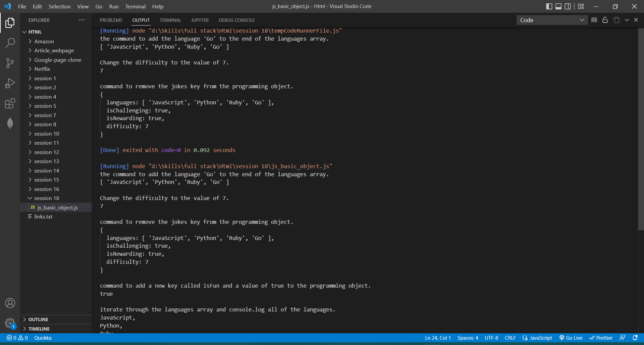Viewport: 644px width, 345px height.
Task: Clear the output panel
Action: click(x=594, y=20)
